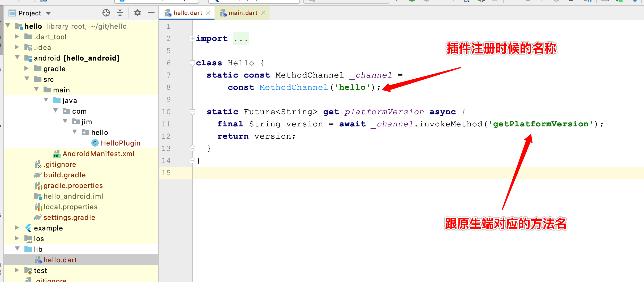This screenshot has height=282, width=644.
Task: Expand the example folder
Action: (x=17, y=228)
